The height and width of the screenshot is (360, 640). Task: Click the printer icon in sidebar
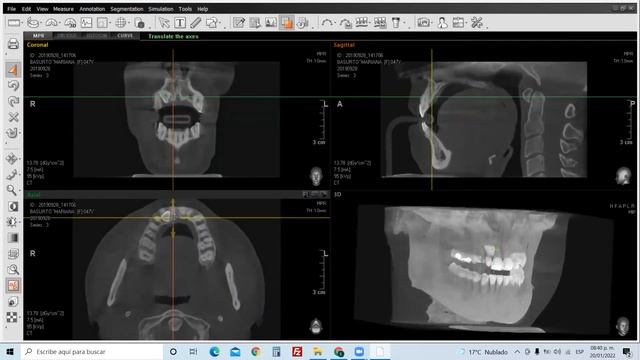[13, 44]
